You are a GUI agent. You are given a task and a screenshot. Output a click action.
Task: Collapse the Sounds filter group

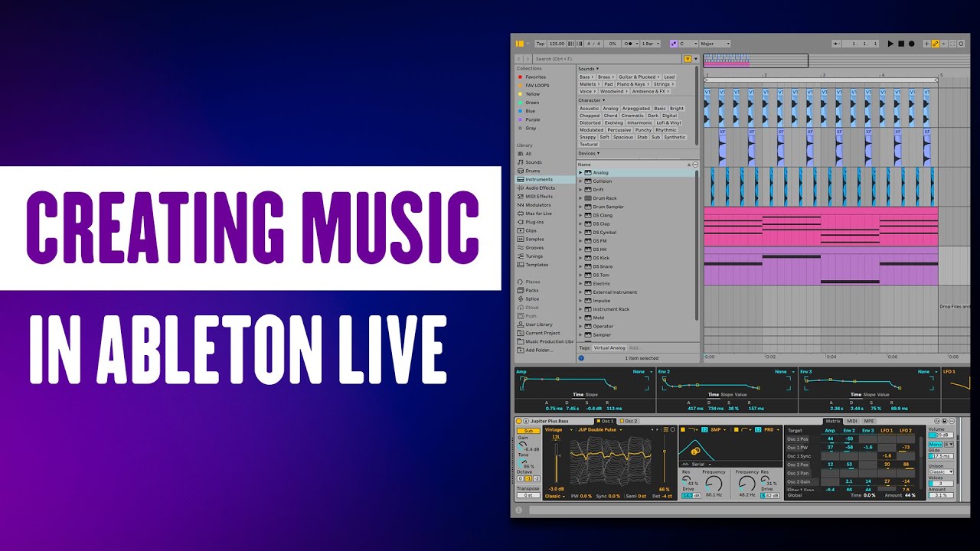588,69
